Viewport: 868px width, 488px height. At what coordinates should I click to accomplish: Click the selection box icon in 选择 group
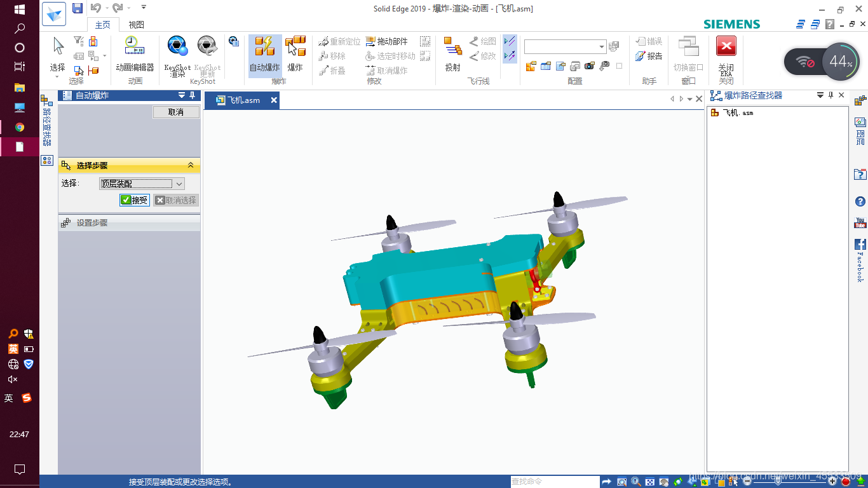click(x=78, y=71)
